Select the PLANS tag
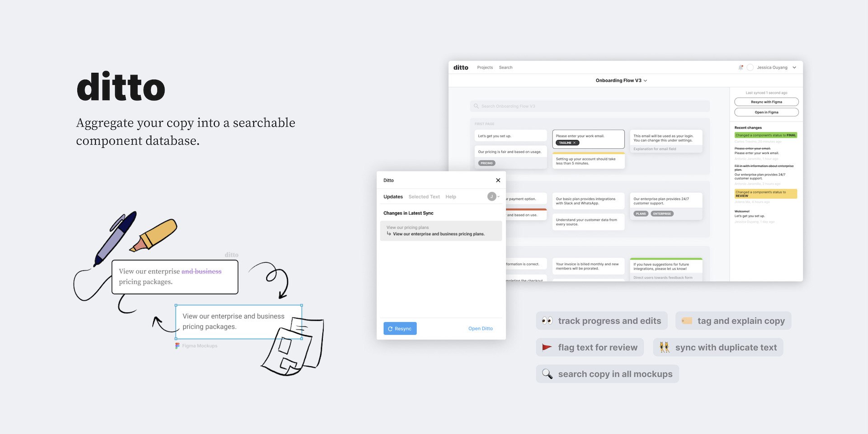Image resolution: width=868 pixels, height=434 pixels. (641, 214)
